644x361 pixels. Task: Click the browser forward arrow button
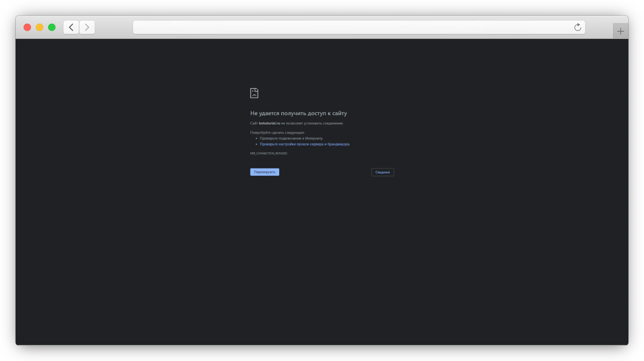point(87,27)
